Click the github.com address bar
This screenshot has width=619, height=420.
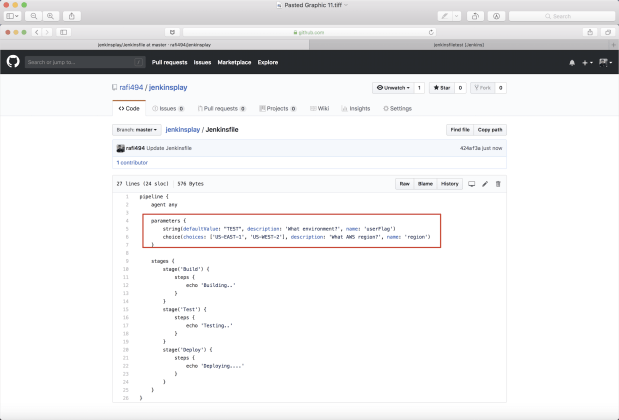coord(310,32)
